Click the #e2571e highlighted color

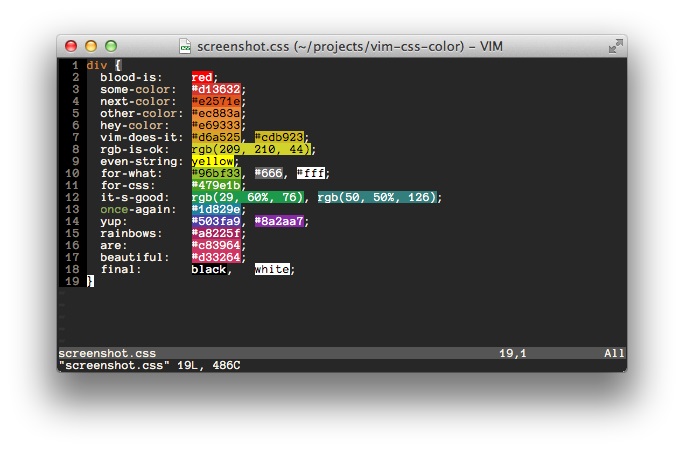pyautogui.click(x=216, y=101)
